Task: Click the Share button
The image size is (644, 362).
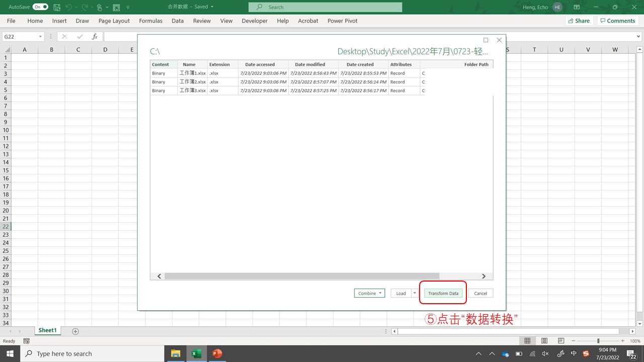Action: 579,21
